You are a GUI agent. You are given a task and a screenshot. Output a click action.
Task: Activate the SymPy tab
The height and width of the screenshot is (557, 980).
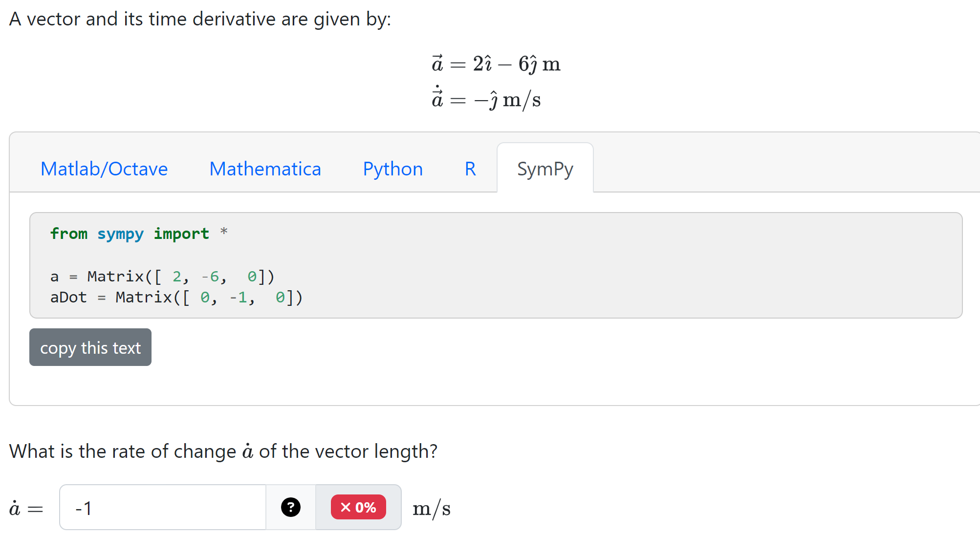pos(545,169)
